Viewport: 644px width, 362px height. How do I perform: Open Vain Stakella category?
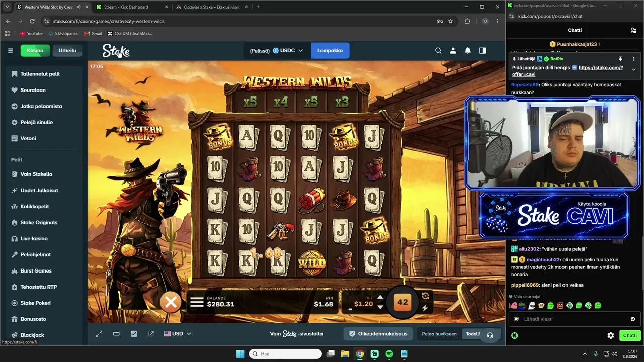pyautogui.click(x=44, y=174)
